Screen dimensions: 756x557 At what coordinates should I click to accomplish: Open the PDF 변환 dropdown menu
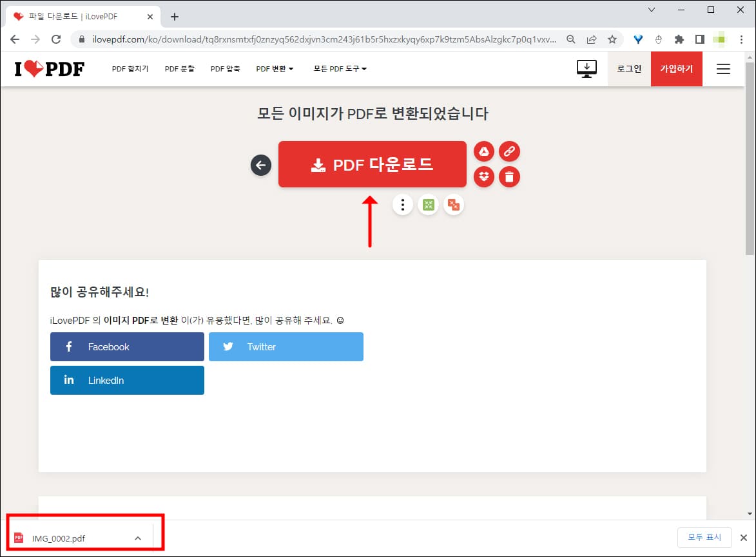click(x=275, y=68)
